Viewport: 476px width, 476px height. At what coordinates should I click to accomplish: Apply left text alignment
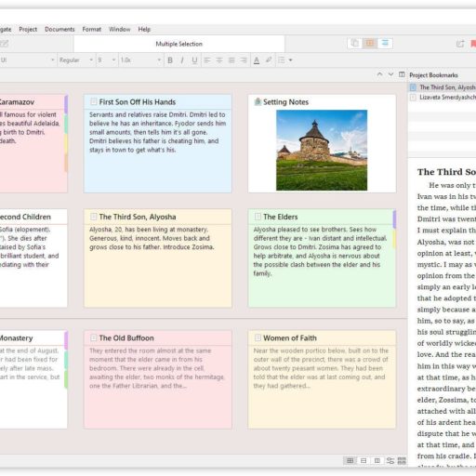[207, 60]
